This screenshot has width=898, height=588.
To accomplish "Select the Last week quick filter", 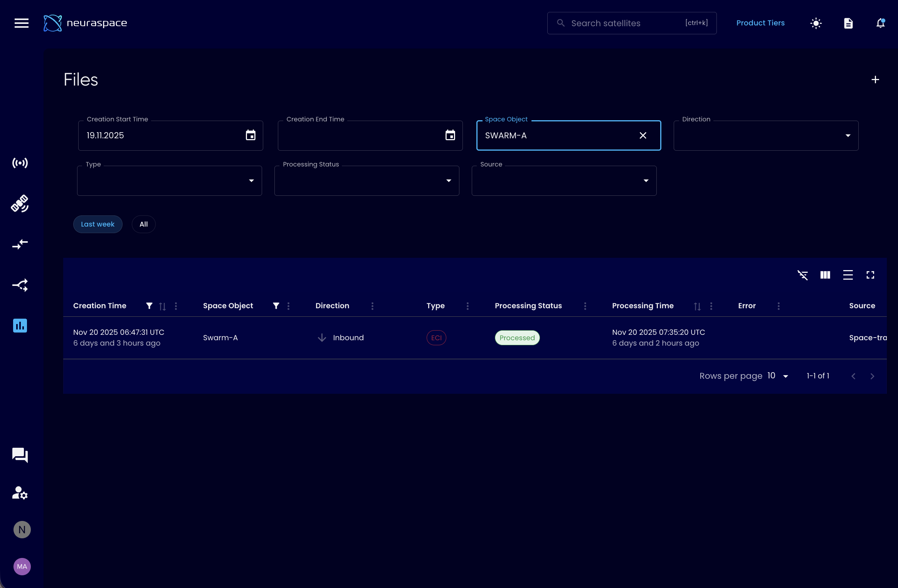I will click(x=98, y=224).
